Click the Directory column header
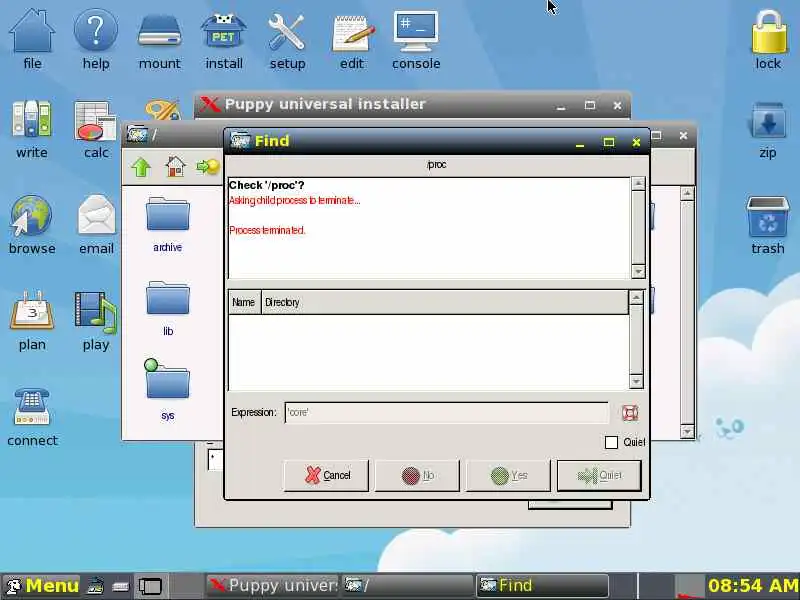800x600 pixels. 444,302
